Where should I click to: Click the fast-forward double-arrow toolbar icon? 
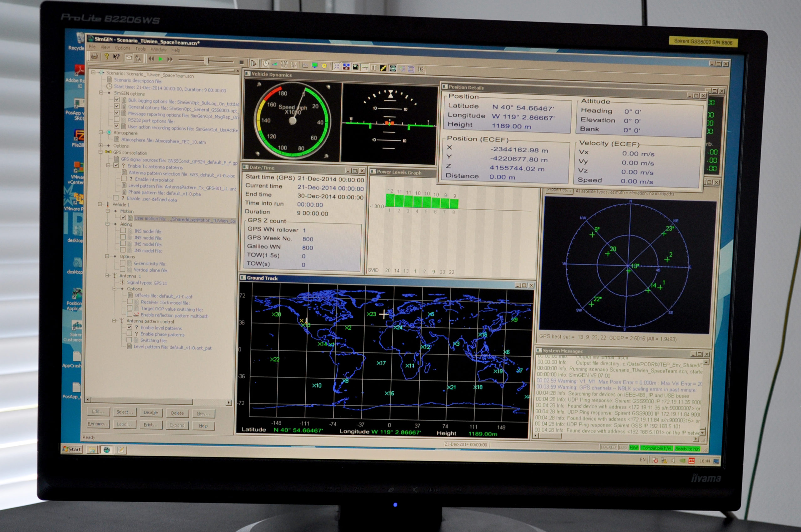tap(170, 59)
